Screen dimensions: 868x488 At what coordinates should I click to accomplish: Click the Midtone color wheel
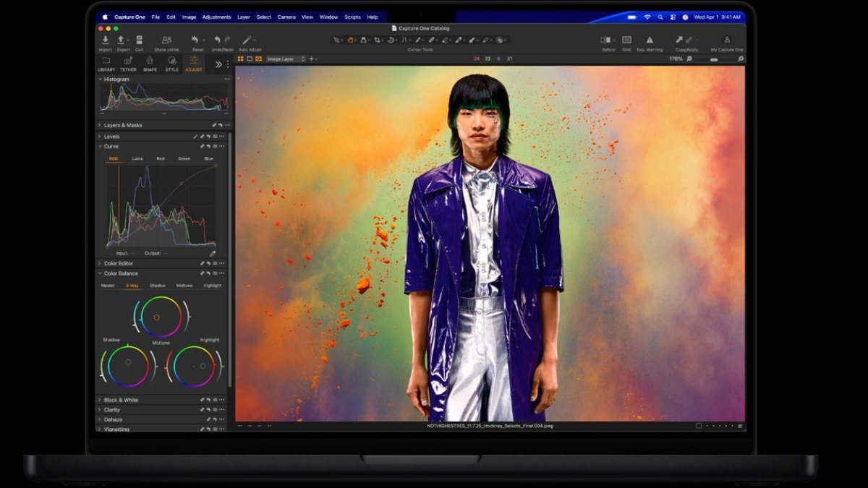161,317
